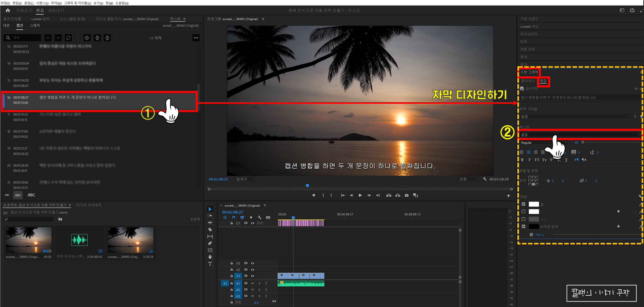
Task: Toggle V1 track output eye icon
Action: (253, 276)
